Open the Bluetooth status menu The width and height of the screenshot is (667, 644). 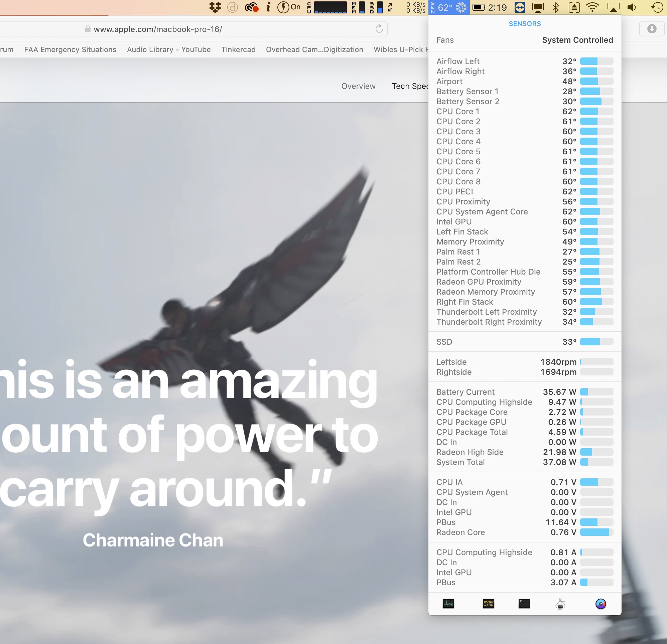click(555, 7)
